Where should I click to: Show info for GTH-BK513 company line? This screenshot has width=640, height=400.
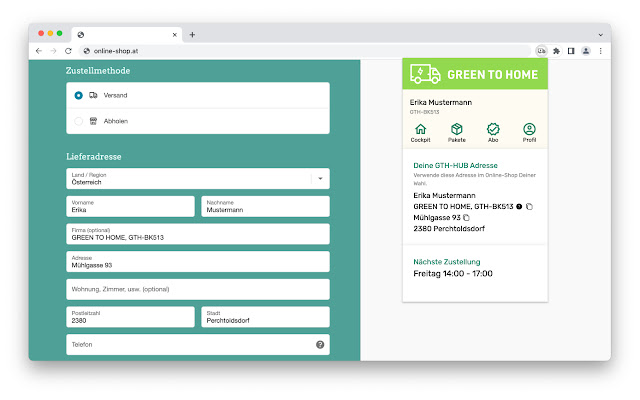[x=519, y=207]
